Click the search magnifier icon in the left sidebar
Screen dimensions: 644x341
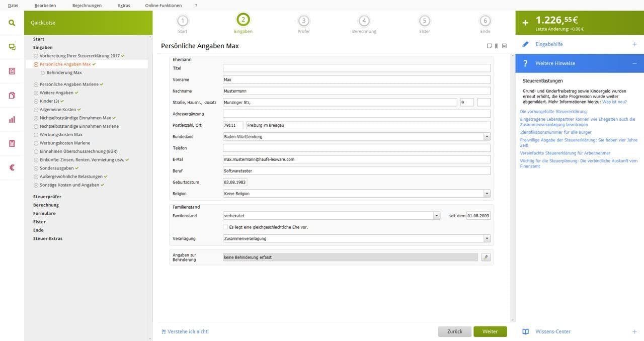tap(12, 23)
